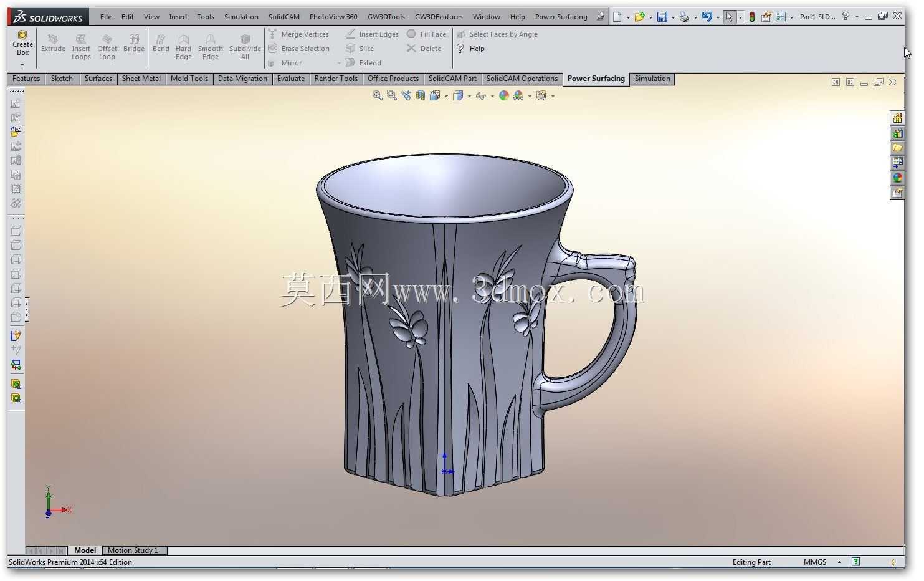Switch to the Features tab

pos(26,79)
